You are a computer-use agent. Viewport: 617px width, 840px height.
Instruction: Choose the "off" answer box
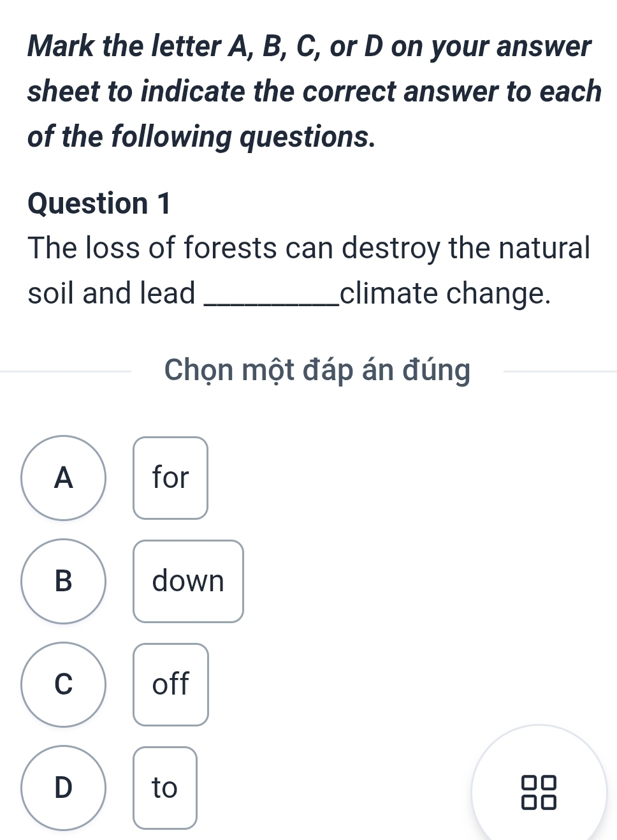[170, 684]
